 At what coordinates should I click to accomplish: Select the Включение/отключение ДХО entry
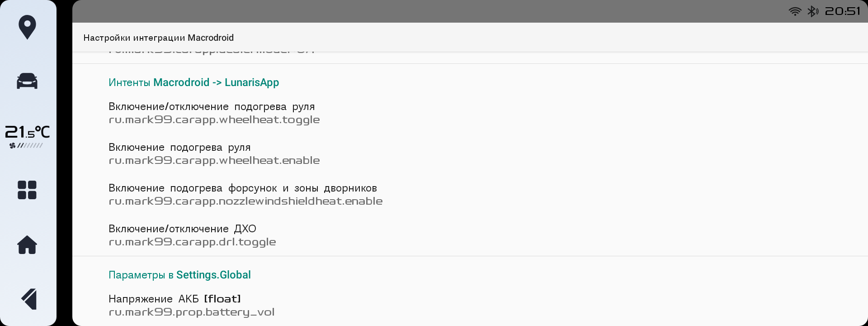[470, 235]
